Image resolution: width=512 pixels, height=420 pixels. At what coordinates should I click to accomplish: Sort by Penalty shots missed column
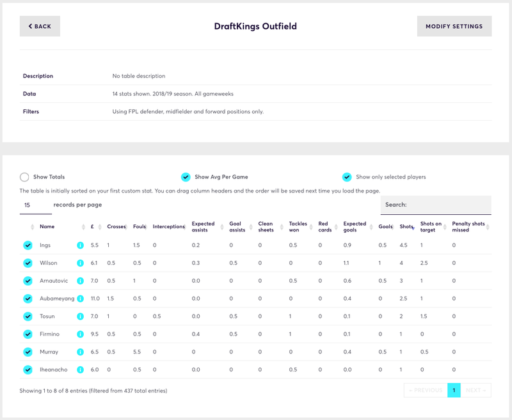[470, 227]
